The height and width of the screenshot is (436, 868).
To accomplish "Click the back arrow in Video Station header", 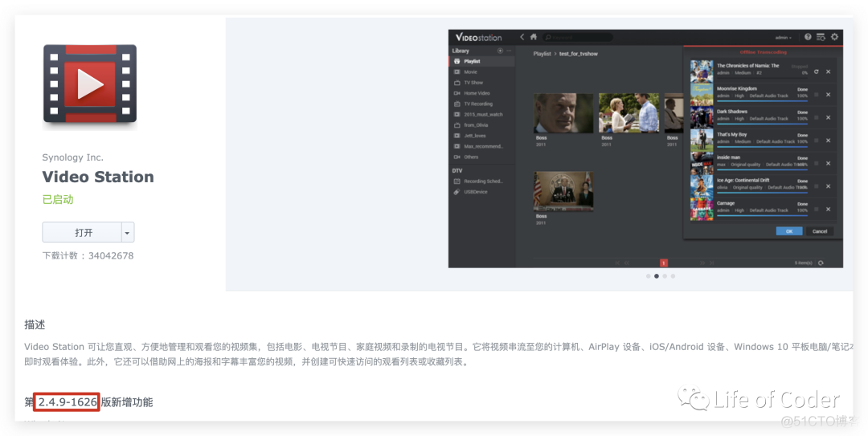I will [522, 37].
